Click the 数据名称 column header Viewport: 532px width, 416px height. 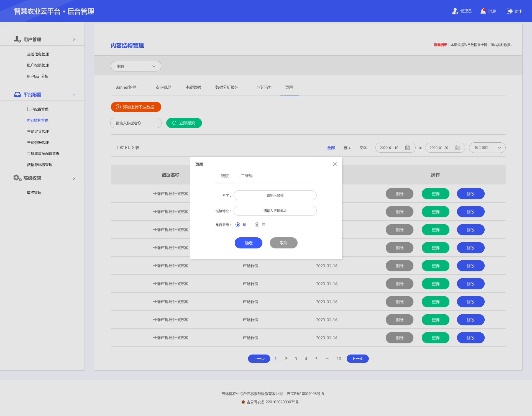tap(171, 175)
